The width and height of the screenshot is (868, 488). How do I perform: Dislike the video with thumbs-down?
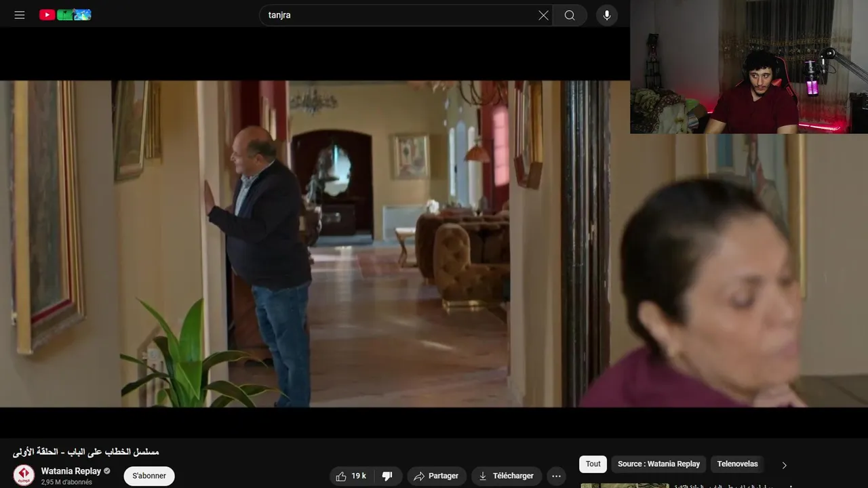coord(388,476)
